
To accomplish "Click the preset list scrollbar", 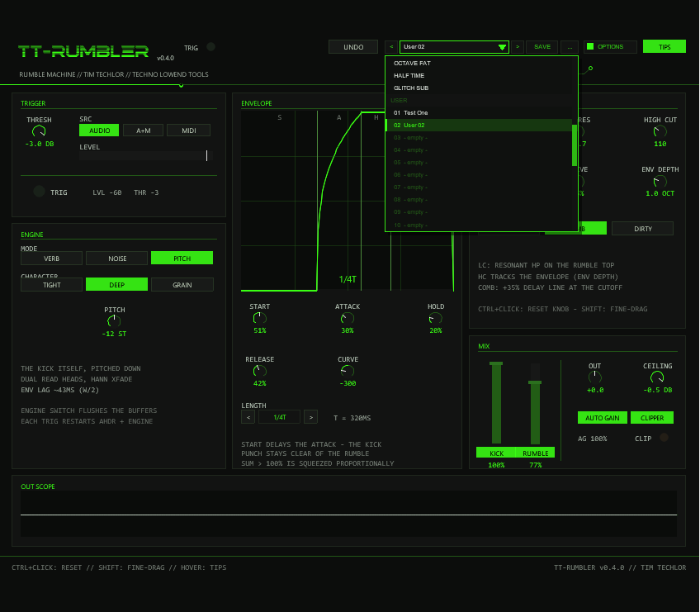I will pos(574,145).
